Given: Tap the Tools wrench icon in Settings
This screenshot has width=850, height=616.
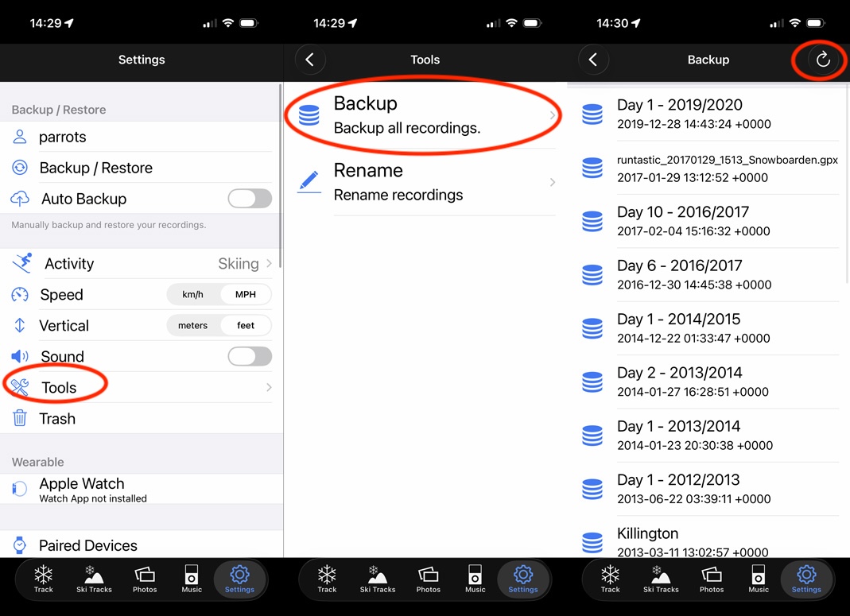Looking at the screenshot, I should click(21, 388).
